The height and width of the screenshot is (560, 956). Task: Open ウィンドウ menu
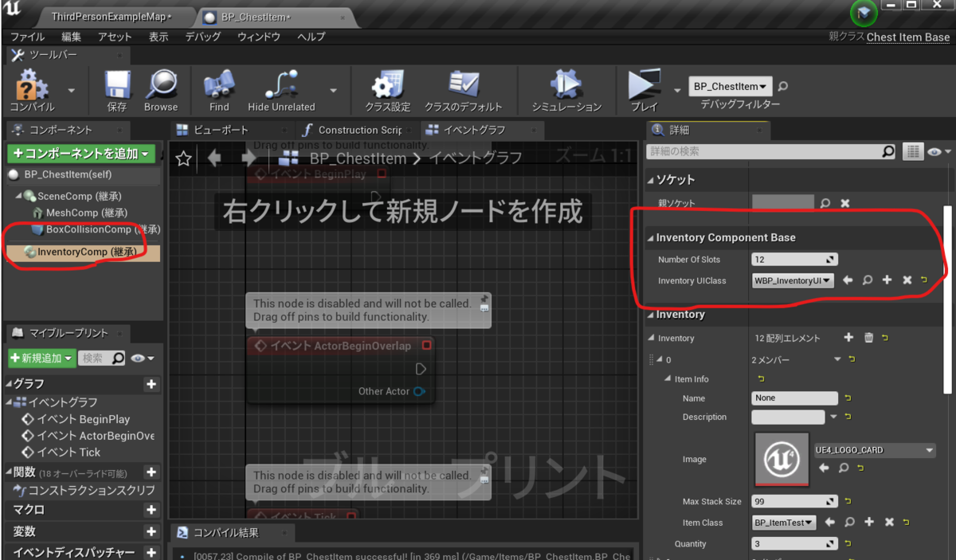click(x=259, y=37)
